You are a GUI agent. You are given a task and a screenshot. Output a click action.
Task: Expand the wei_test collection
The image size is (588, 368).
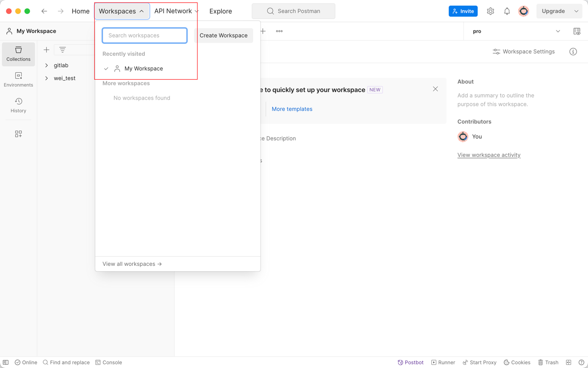pos(46,78)
